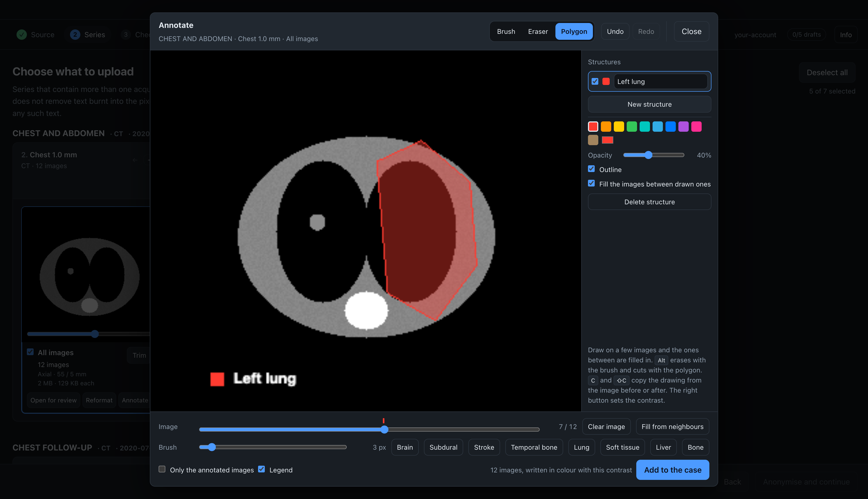
Task: Click the Brush size slider handle
Action: 212,447
